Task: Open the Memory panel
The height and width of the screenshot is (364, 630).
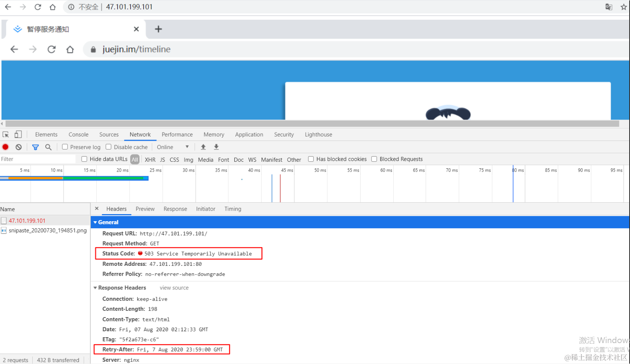Action: point(214,134)
